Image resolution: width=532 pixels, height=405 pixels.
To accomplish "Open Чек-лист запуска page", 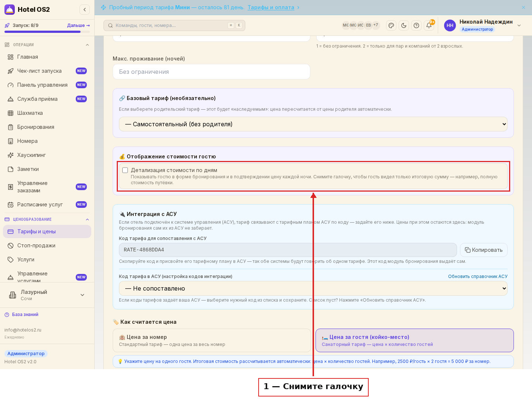I will 47,71.
